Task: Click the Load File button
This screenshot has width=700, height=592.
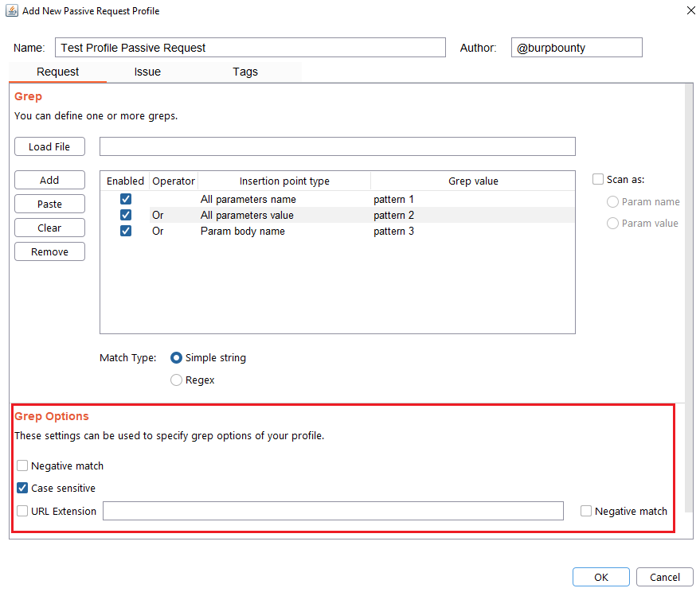Action: coord(49,146)
